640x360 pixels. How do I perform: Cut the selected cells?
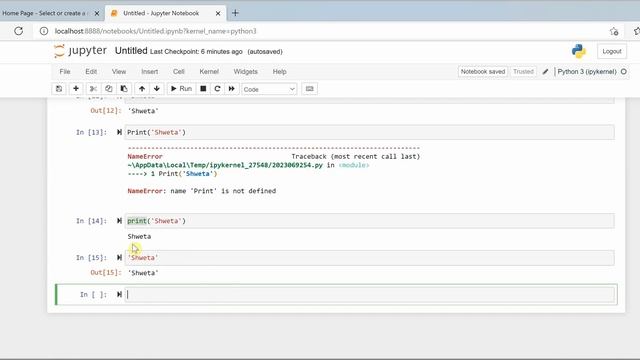pyautogui.click(x=93, y=89)
